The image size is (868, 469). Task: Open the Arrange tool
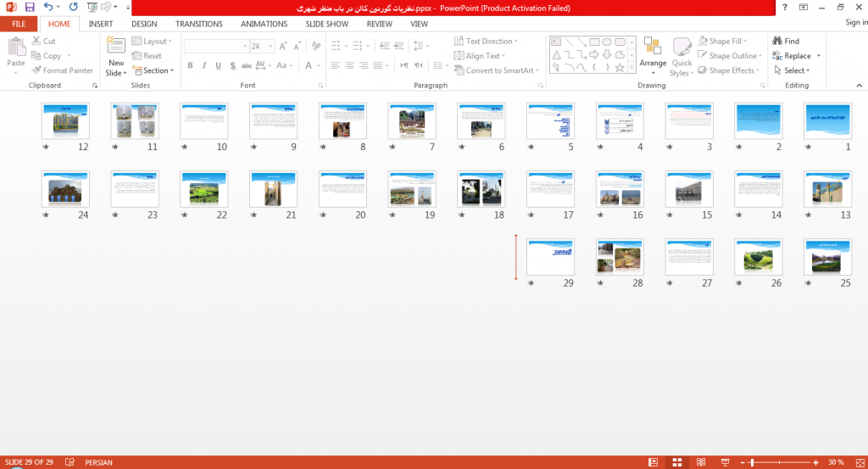tap(653, 56)
